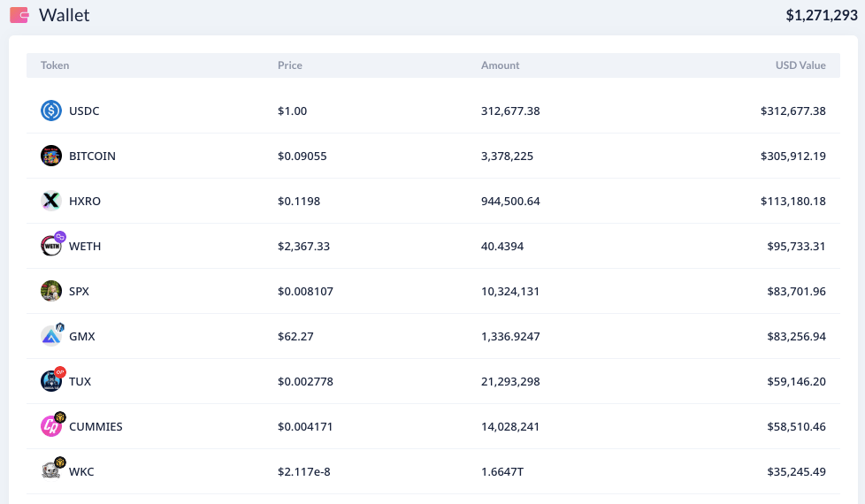Click the USDC token icon
The width and height of the screenshot is (865, 504).
(51, 111)
